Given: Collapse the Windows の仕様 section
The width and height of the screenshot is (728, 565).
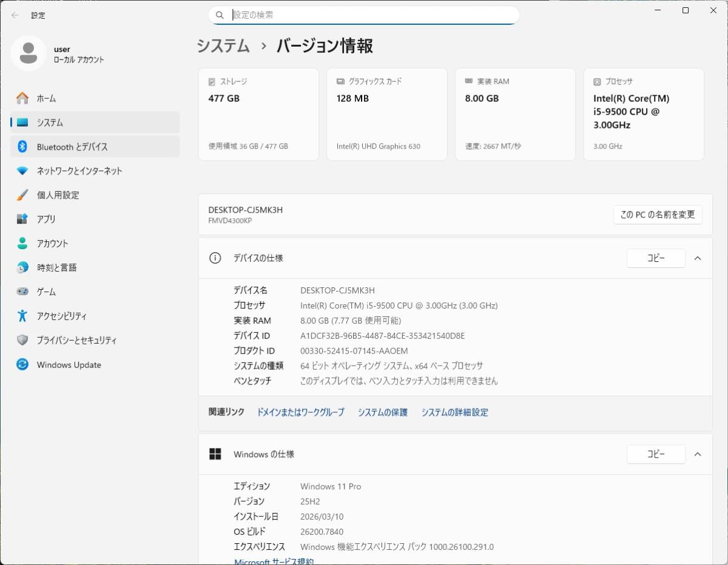Looking at the screenshot, I should click(x=697, y=454).
